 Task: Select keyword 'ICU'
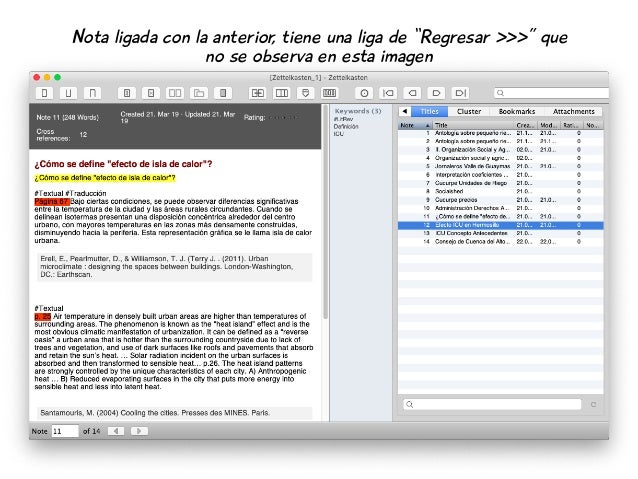coord(339,134)
